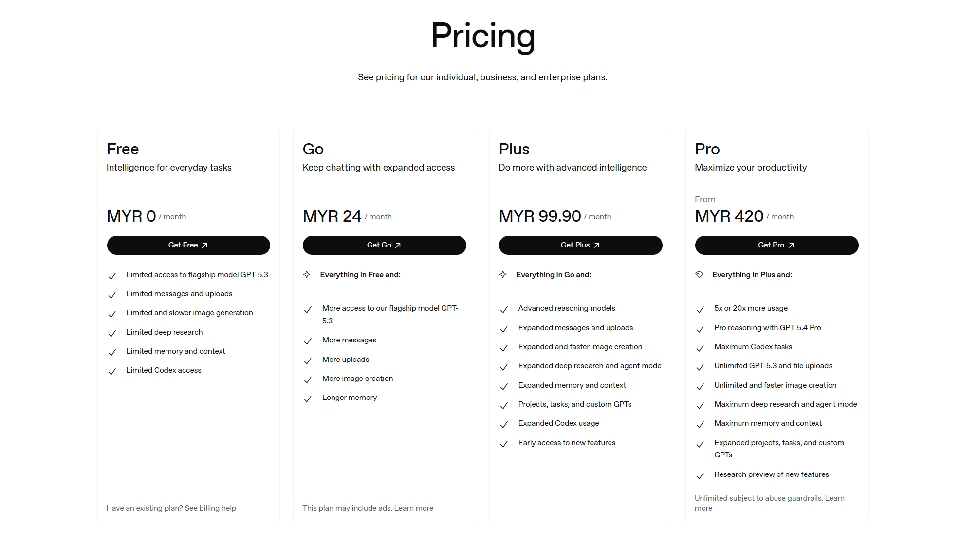Click the Get Free button
Image resolution: width=980 pixels, height=550 pixels.
[x=188, y=245]
